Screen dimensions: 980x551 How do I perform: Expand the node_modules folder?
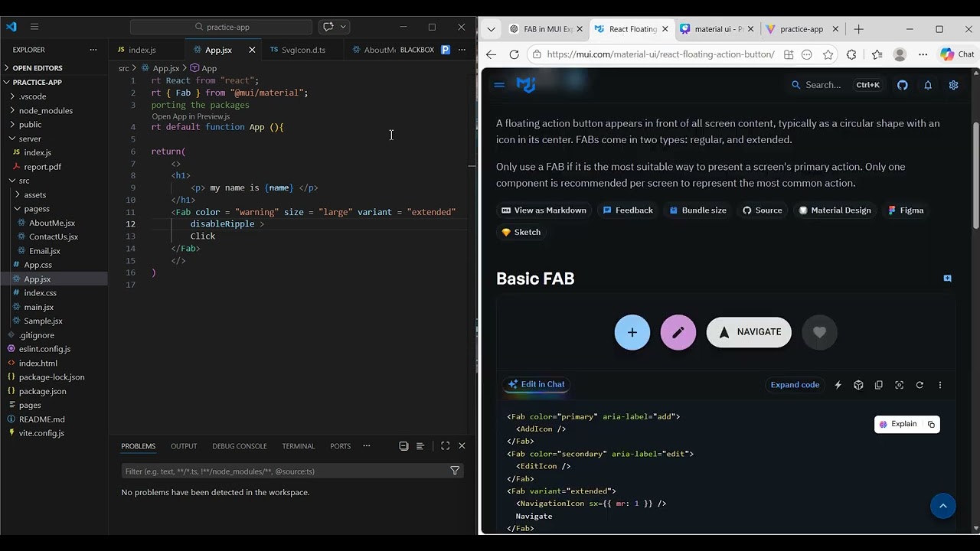45,110
